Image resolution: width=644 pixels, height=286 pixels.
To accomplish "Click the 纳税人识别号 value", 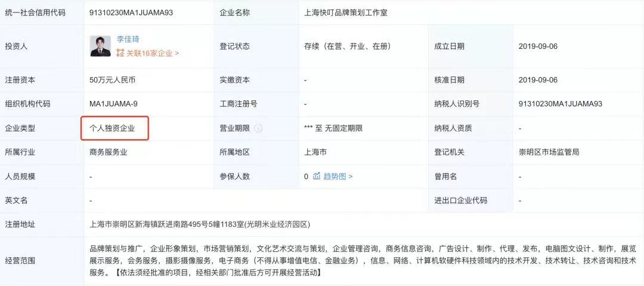I will coord(561,104).
